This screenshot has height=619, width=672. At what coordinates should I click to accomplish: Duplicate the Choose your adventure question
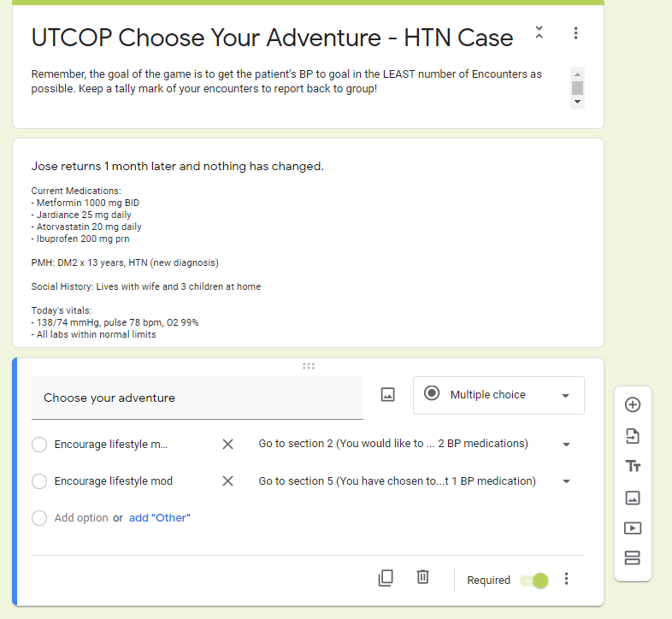pos(386,578)
